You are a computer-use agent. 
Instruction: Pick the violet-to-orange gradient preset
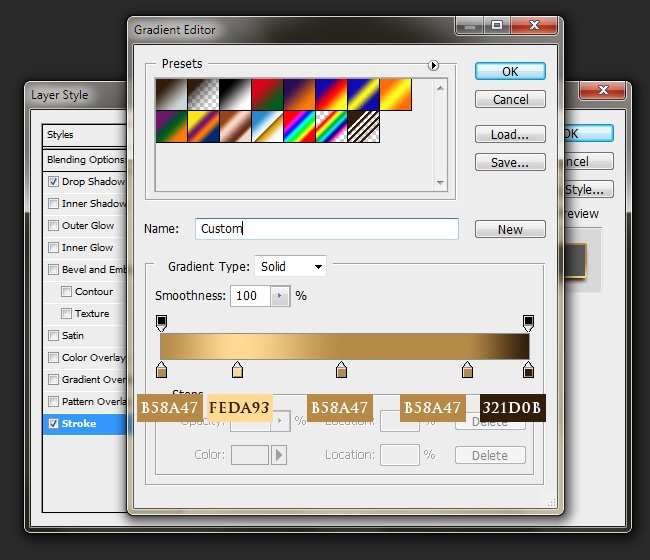point(299,95)
